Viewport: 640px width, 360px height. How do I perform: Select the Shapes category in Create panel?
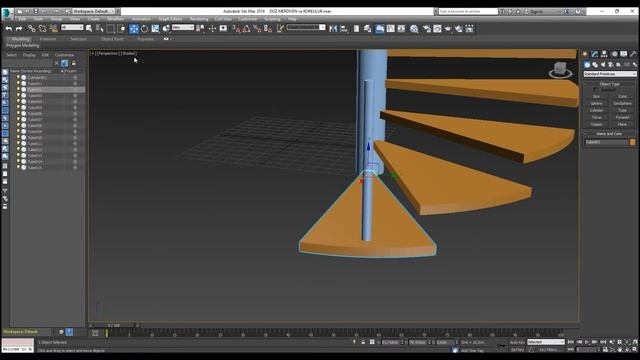tap(595, 64)
